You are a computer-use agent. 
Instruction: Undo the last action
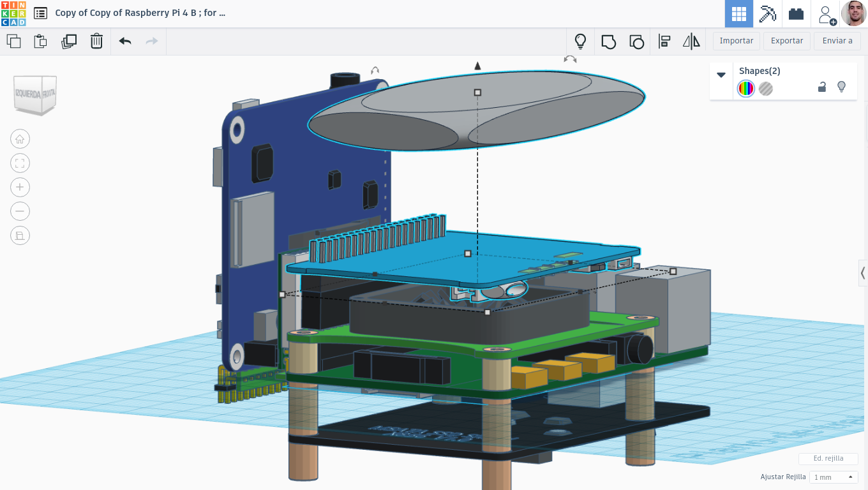[125, 41]
